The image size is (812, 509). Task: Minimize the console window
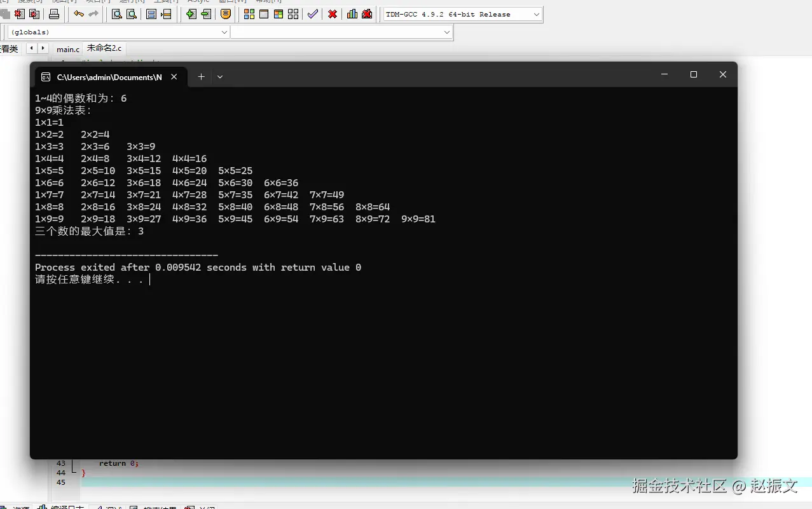pos(664,74)
